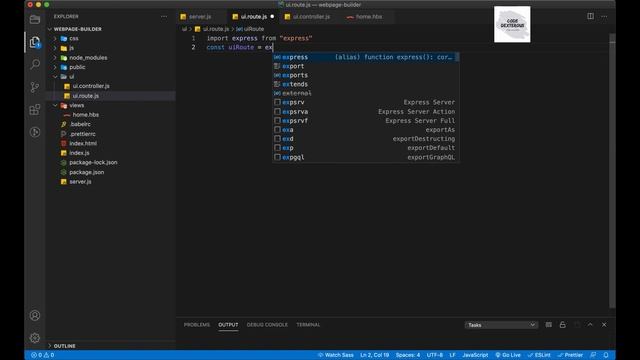Close the bottom panel
The image size is (640, 360).
604,325
